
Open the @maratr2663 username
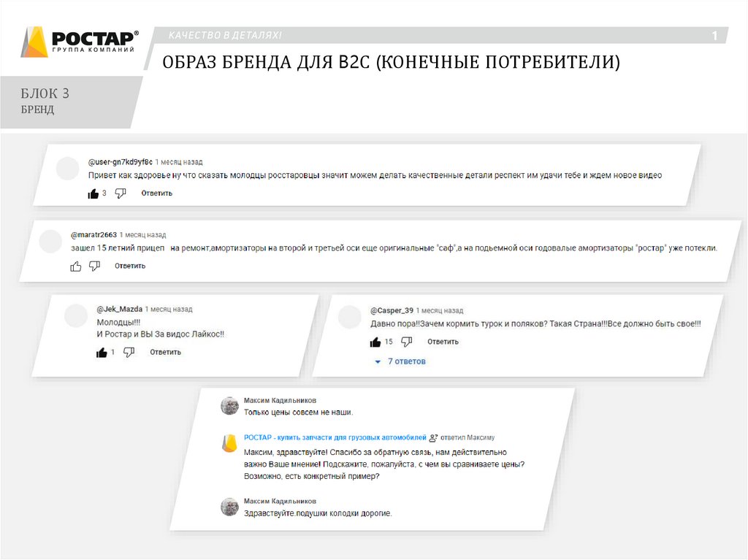[x=93, y=235]
